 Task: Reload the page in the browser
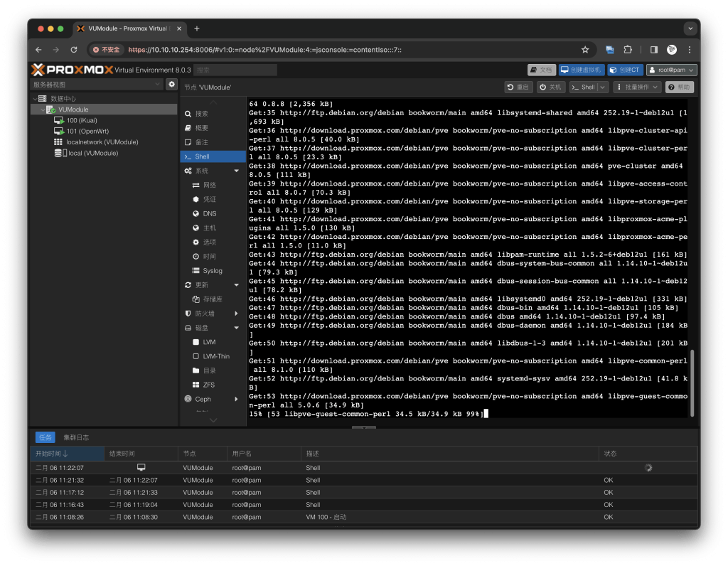(x=73, y=50)
